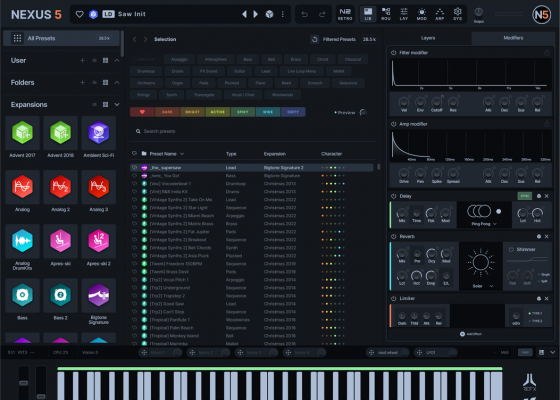
Task: Toggle Filter modifier power button
Action: click(393, 53)
